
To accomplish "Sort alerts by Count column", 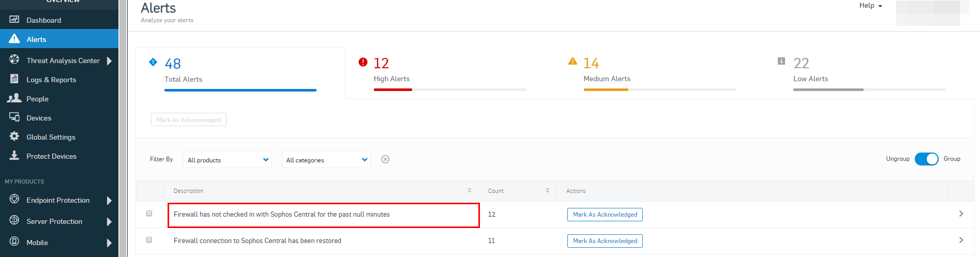I will pos(547,191).
